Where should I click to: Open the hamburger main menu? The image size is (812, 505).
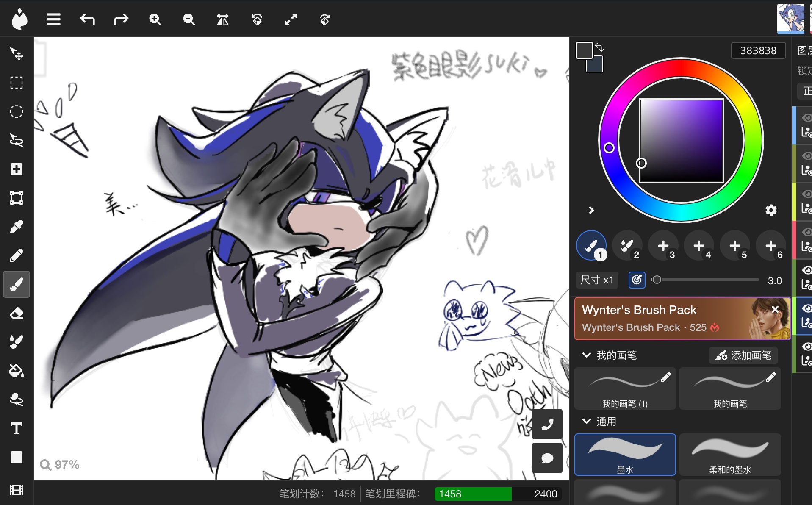[x=53, y=19]
